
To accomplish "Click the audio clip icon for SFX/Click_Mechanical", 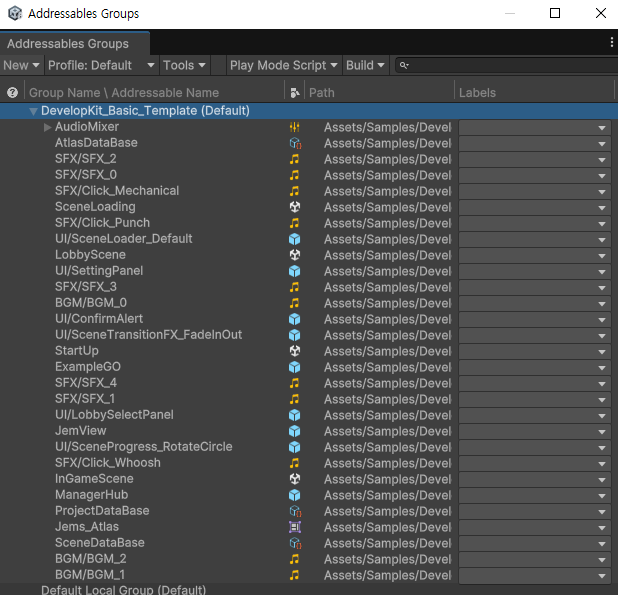I will [294, 191].
